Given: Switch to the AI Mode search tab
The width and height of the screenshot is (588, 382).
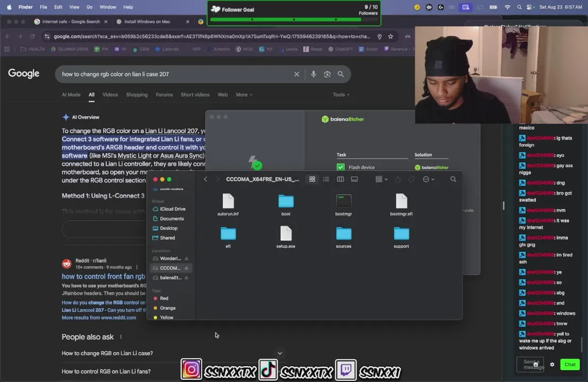Looking at the screenshot, I should pyautogui.click(x=71, y=94).
